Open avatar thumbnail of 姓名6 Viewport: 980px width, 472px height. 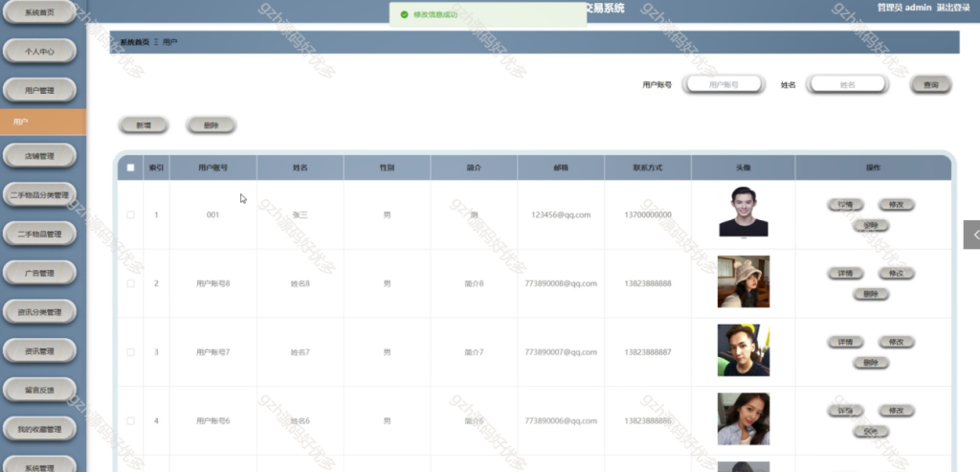(x=743, y=418)
